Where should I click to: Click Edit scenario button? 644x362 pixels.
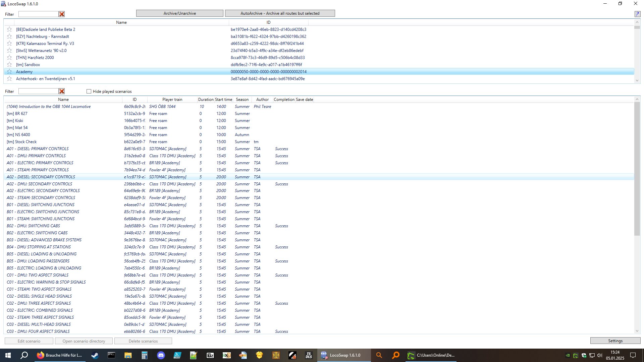(x=29, y=341)
